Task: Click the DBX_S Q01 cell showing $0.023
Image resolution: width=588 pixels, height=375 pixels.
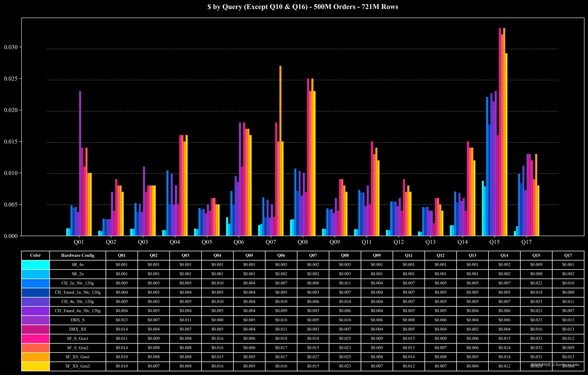Action: (122, 320)
